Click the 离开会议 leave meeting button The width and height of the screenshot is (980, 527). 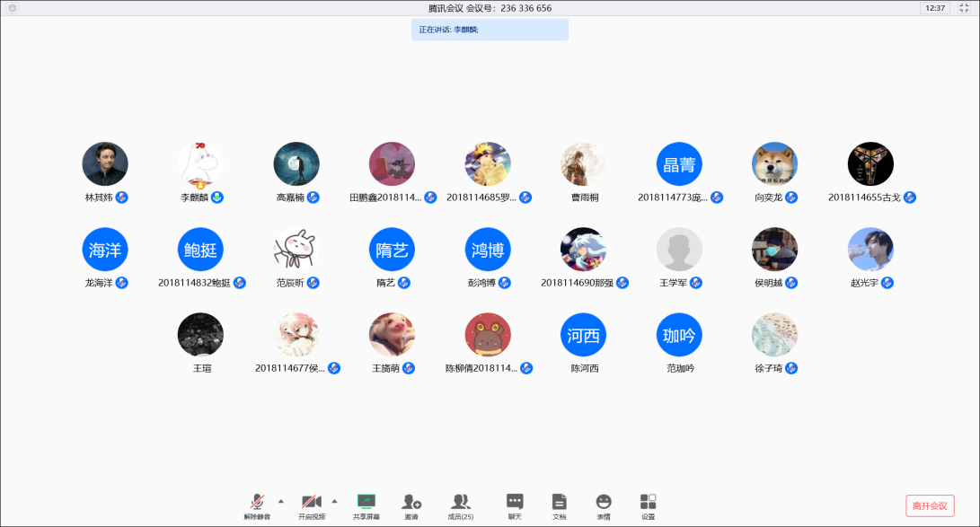pyautogui.click(x=930, y=505)
